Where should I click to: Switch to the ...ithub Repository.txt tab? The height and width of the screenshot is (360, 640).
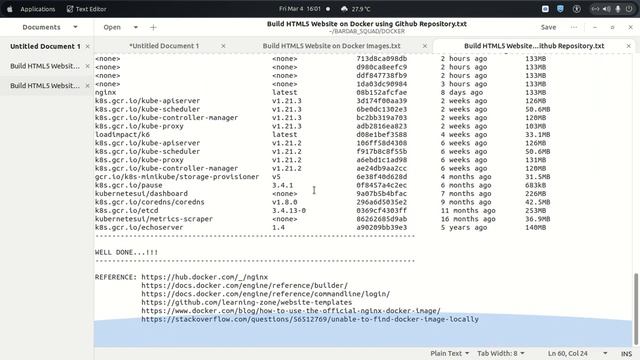[534, 46]
